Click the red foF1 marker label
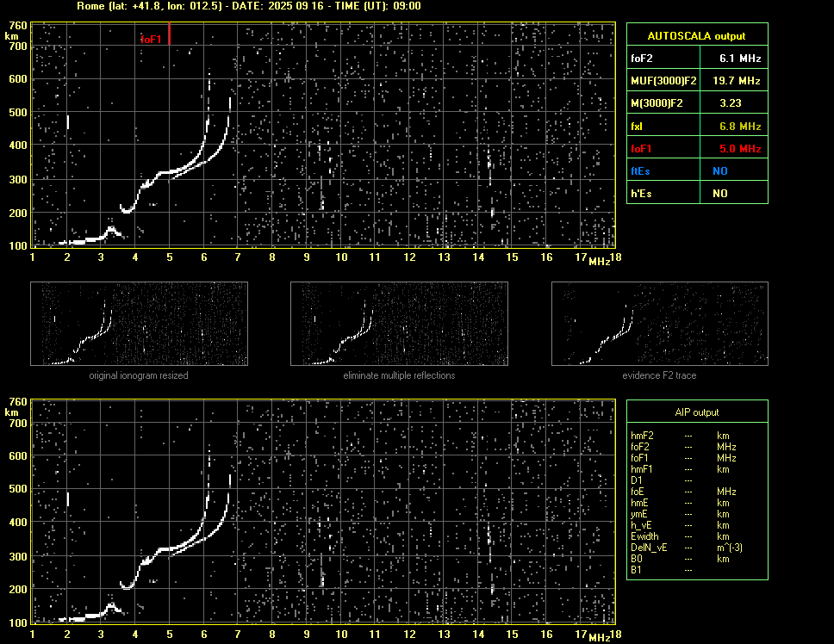 click(x=151, y=40)
